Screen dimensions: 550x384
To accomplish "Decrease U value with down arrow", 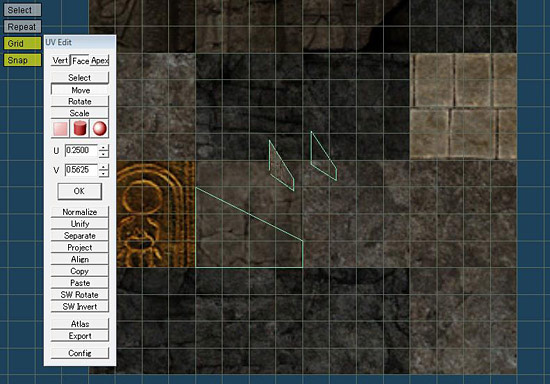I will pos(103,154).
